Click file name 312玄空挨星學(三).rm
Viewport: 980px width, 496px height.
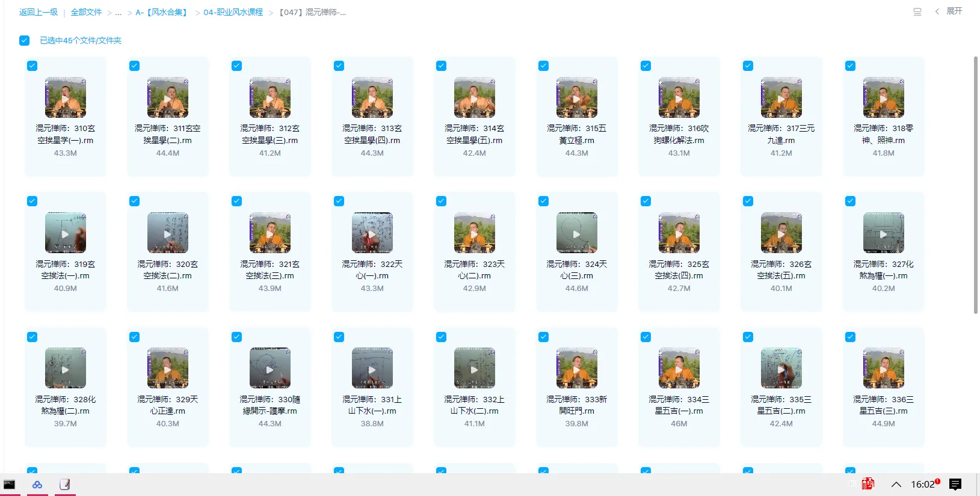(x=270, y=134)
